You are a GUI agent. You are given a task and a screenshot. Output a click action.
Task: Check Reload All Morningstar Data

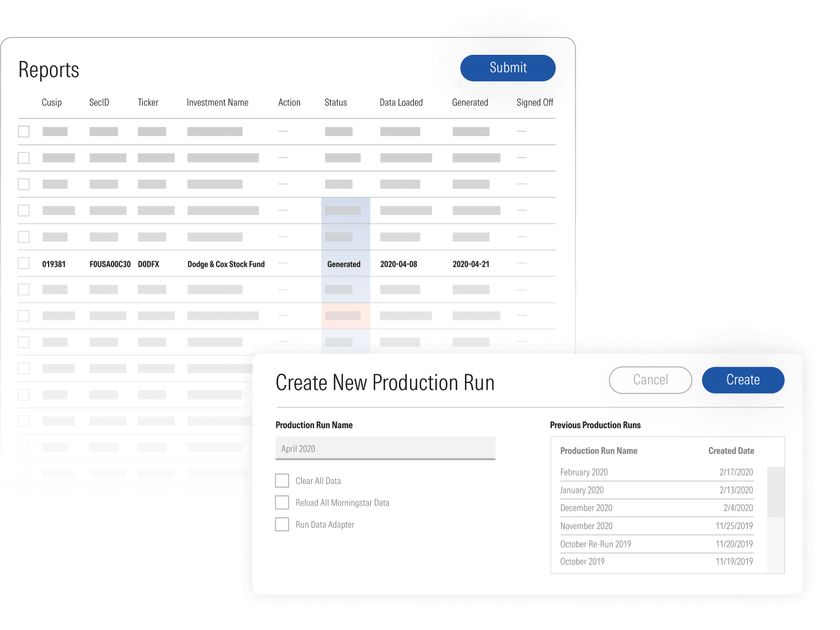(x=282, y=503)
